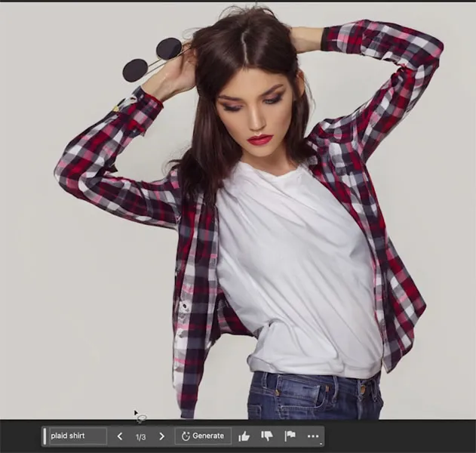Viewport: 476px width, 453px height.
Task: Click the model's closed eyes area
Action: pyautogui.click(x=253, y=103)
